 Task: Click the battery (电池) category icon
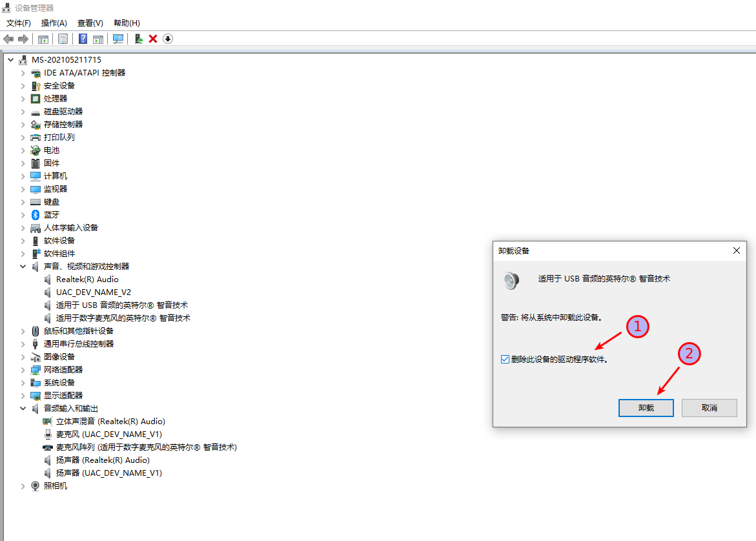tap(36, 150)
